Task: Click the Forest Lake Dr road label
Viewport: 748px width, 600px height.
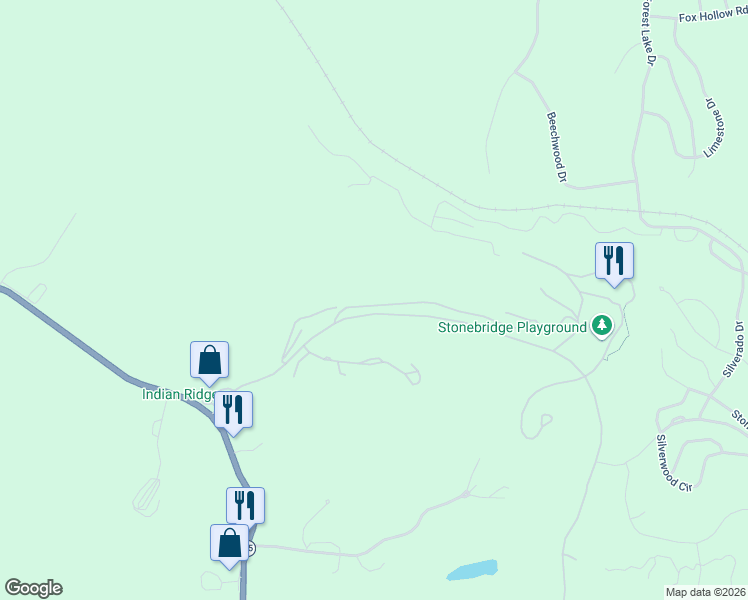Action: coord(648,32)
